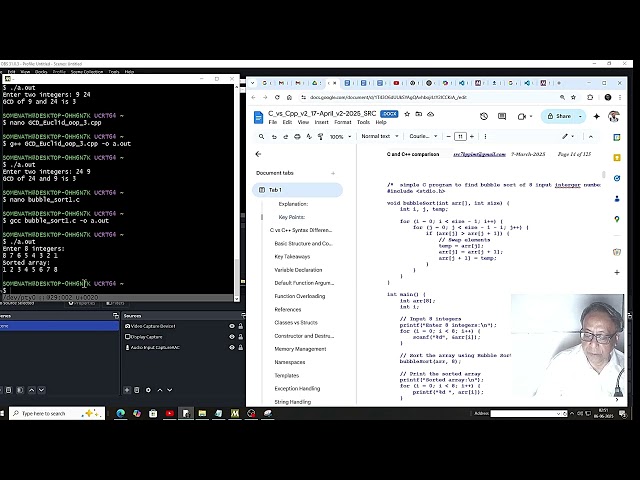This screenshot has width=640, height=480.
Task: Remove the selected OBS source
Action: tap(137, 390)
